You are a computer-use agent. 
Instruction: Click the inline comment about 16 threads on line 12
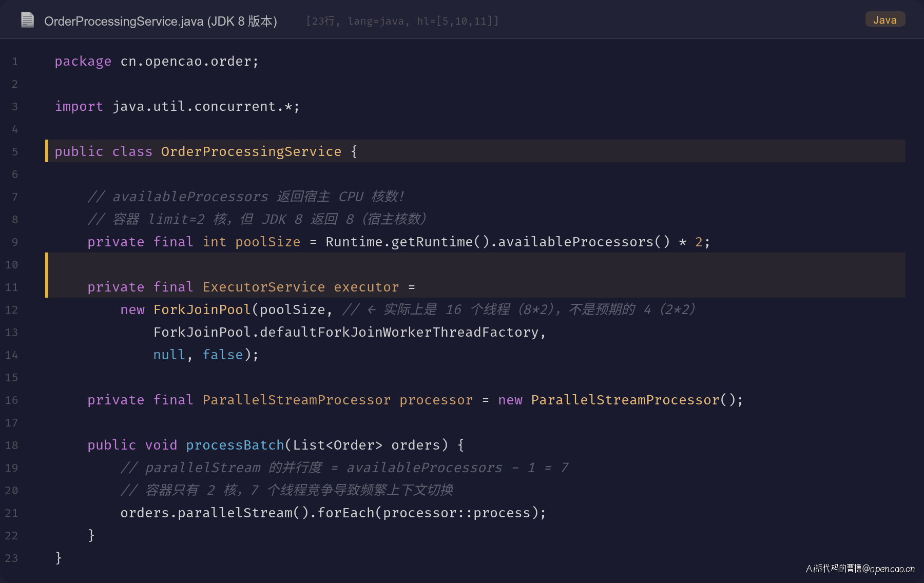pyautogui.click(x=519, y=310)
